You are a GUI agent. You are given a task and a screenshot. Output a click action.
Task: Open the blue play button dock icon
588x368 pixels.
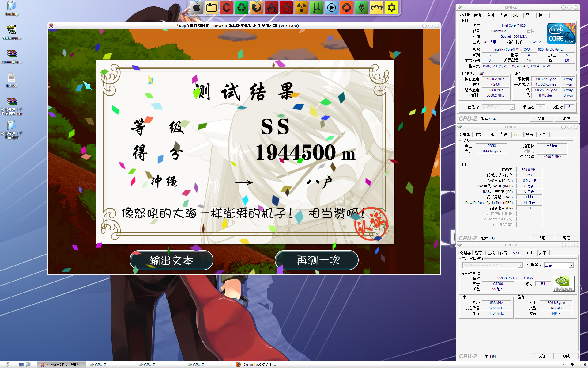tap(332, 7)
